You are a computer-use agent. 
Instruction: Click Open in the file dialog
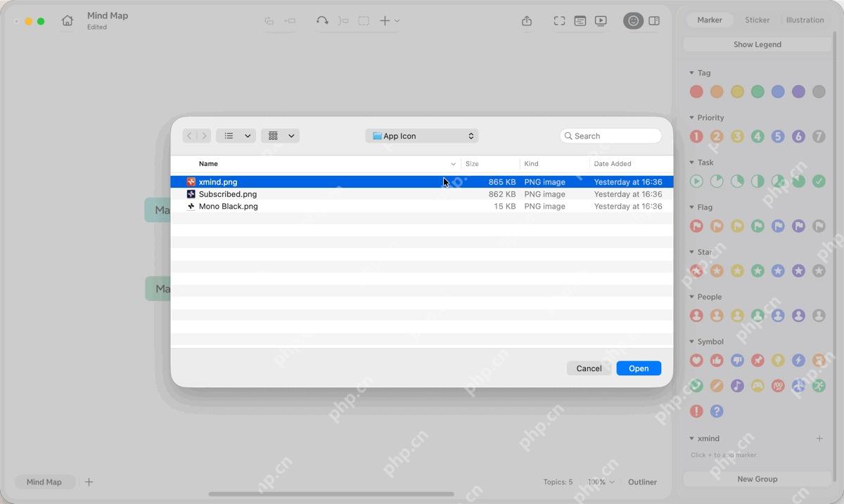639,368
